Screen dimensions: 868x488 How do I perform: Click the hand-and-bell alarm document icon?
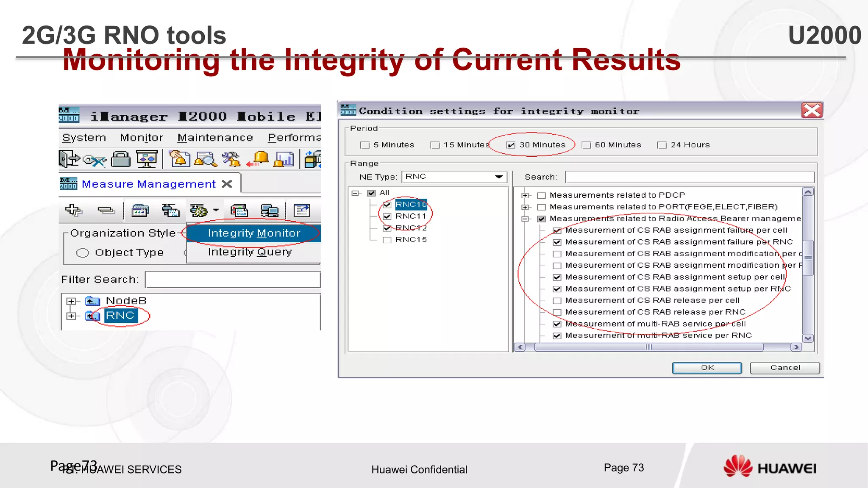179,159
